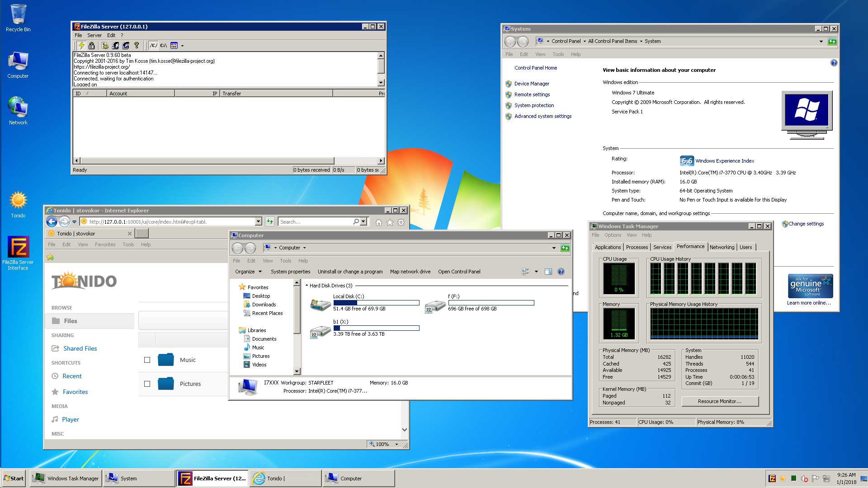The height and width of the screenshot is (488, 868).
Task: Click f (F:) drive usage bar
Action: pos(491,303)
